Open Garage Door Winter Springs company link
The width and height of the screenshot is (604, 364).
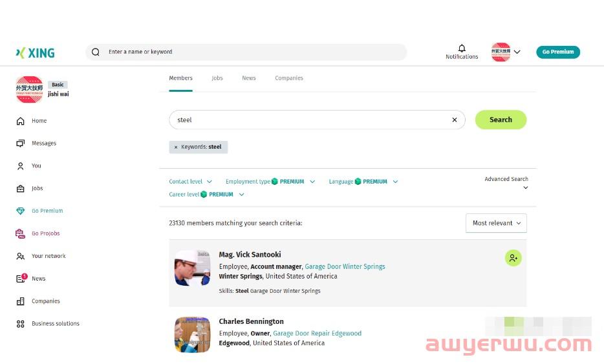click(345, 266)
